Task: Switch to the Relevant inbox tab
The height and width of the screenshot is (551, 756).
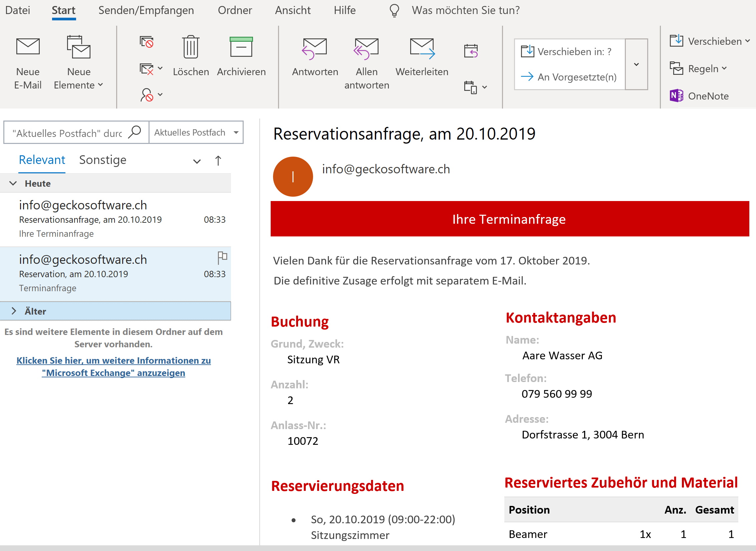Action: (42, 160)
